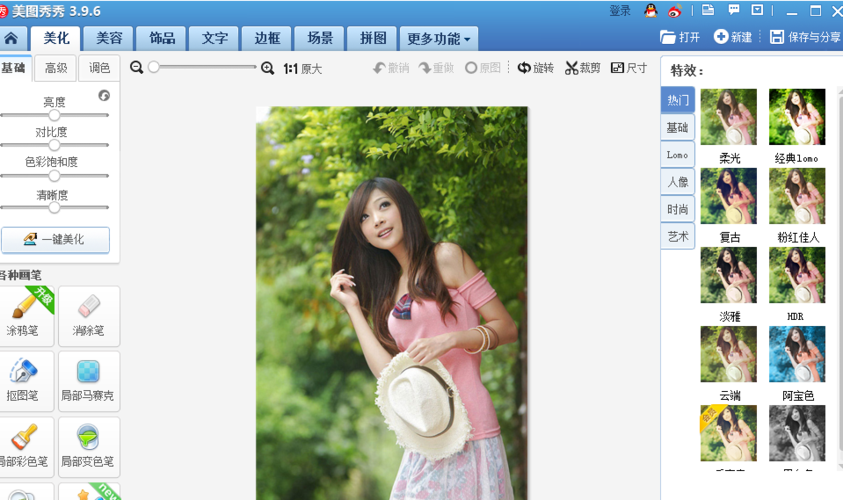Viewport: 843px width, 500px height.
Task: Apply the 淡雅 effect thumbnail
Action: coord(728,275)
